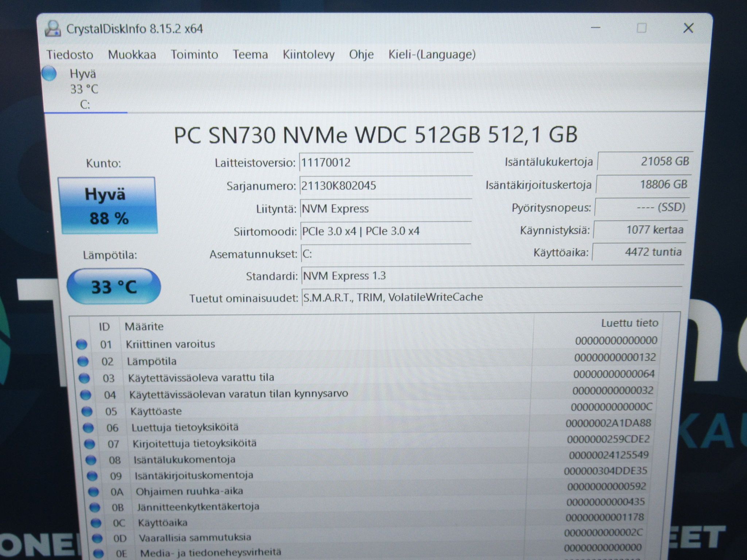Click status dot for Kriittinen varoitus row
This screenshot has width=747, height=560.
coord(82,344)
